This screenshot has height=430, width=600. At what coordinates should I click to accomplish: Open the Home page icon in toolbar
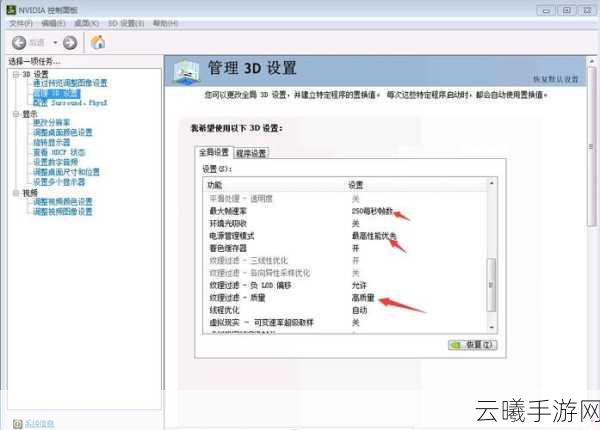point(98,42)
